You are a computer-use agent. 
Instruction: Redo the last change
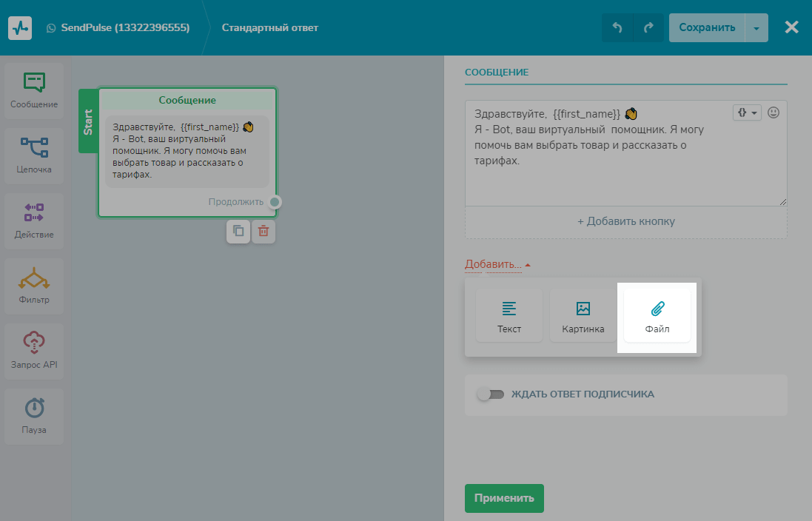pyautogui.click(x=648, y=28)
